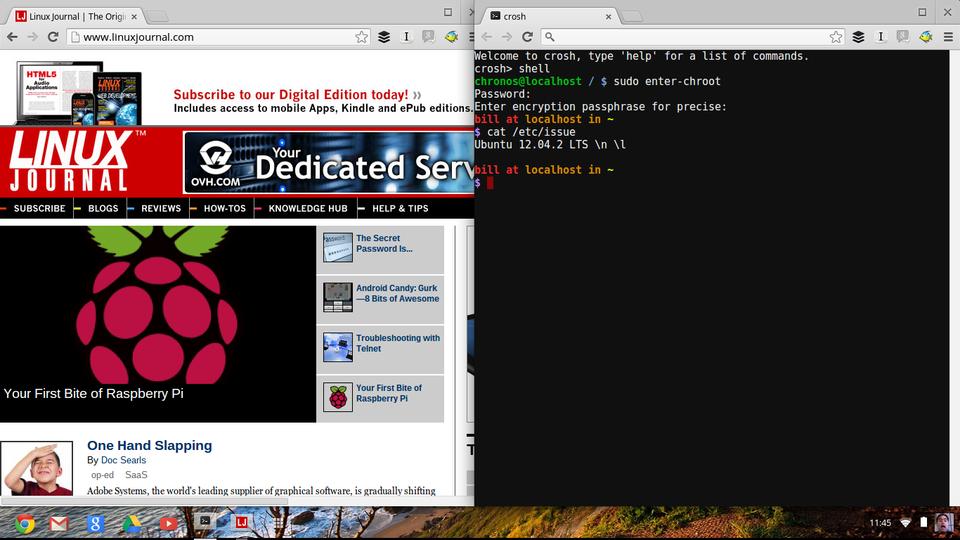The image size is (960, 540).
Task: Launch Gmail from the shelf
Action: pos(60,523)
